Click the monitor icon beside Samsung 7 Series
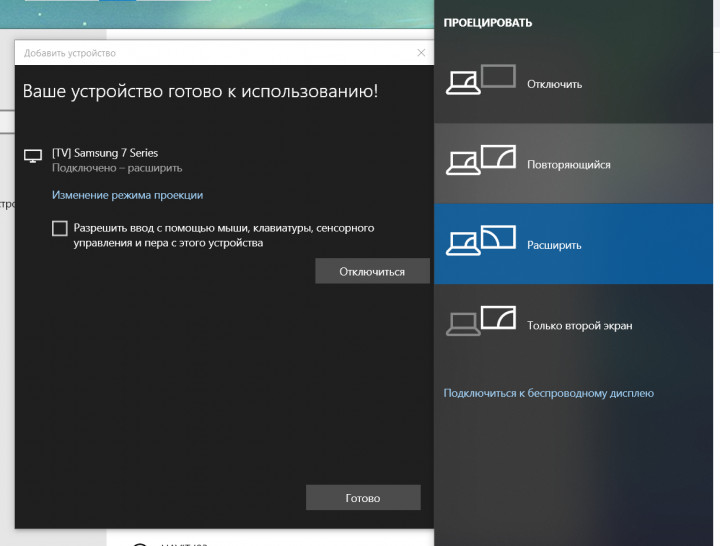 (33, 157)
